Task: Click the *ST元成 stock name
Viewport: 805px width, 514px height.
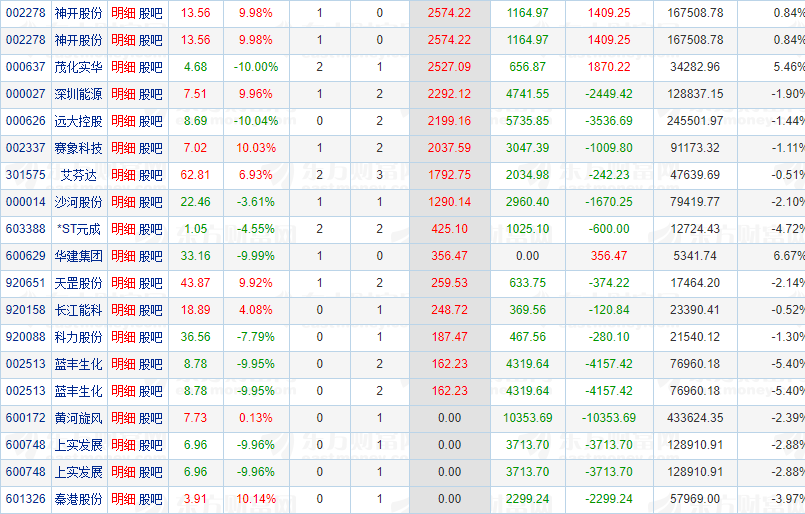Action: click(x=79, y=229)
